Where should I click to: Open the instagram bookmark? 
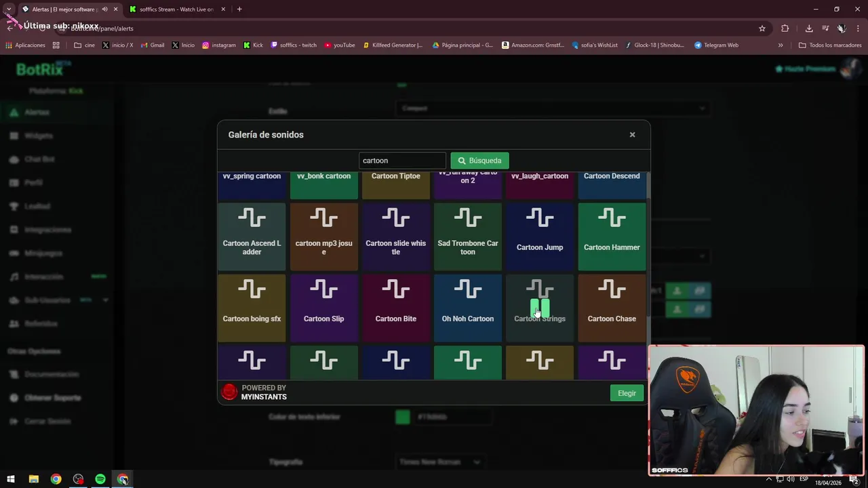point(219,45)
